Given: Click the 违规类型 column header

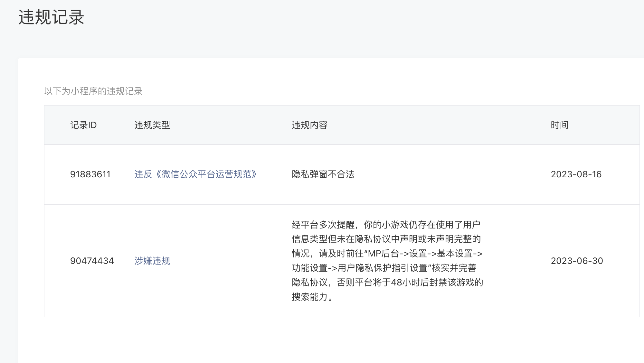Looking at the screenshot, I should [152, 125].
